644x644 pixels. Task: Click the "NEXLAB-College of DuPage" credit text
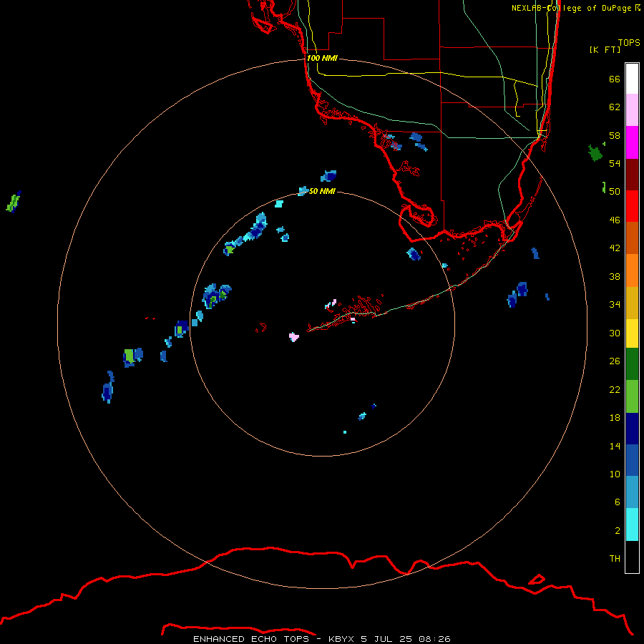tap(571, 8)
